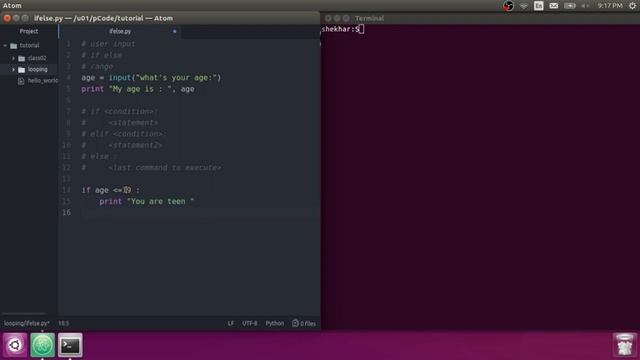Switch to the Project panel tab

(29, 31)
